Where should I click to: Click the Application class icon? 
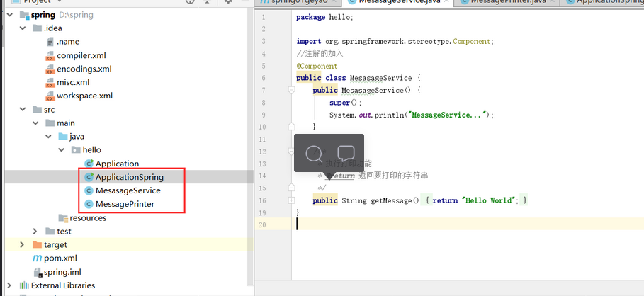pos(89,164)
